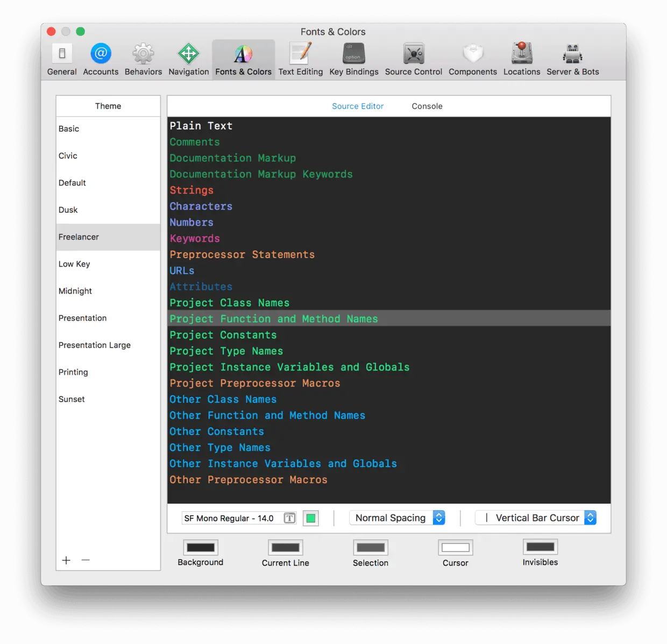Open the Components pane
Viewport: 667px width, 644px height.
(472, 58)
